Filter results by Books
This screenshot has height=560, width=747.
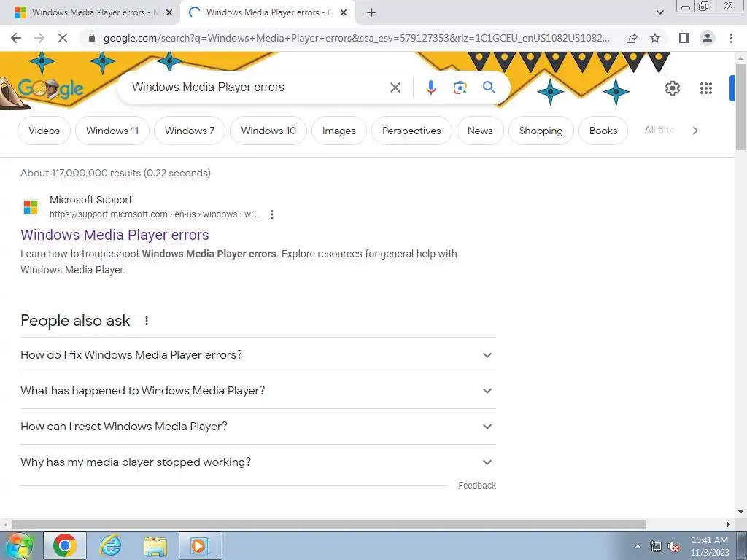pos(603,131)
